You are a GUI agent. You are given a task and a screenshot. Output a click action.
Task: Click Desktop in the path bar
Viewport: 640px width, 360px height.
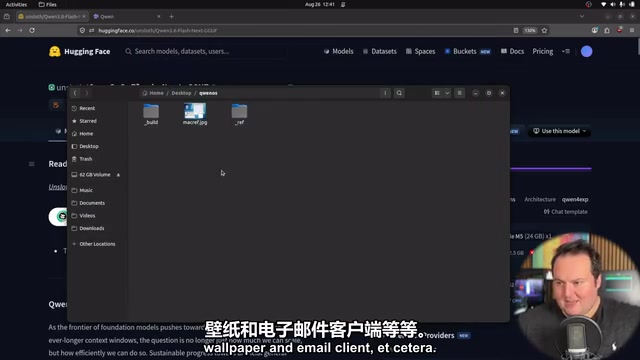181,93
